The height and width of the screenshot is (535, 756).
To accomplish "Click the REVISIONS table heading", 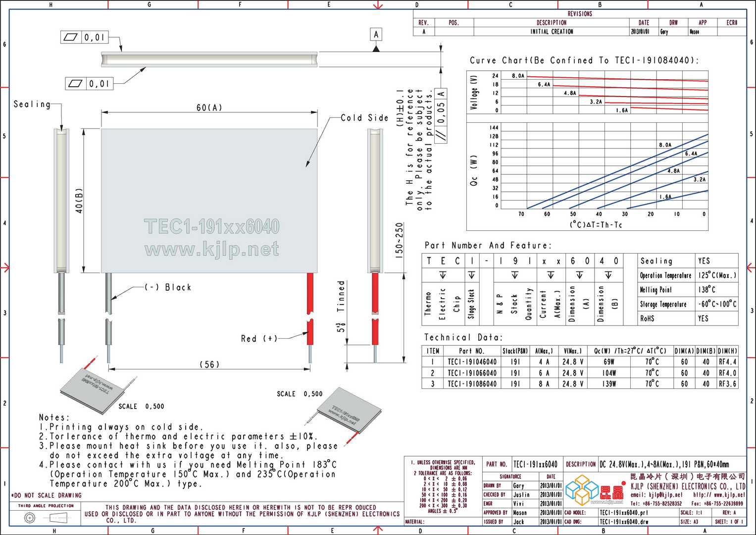I will (x=580, y=14).
